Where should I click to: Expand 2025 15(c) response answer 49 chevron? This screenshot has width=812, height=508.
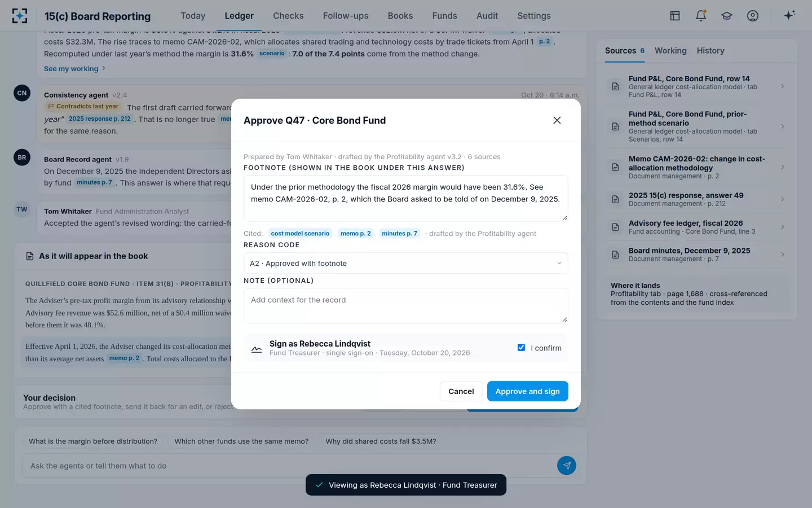783,199
